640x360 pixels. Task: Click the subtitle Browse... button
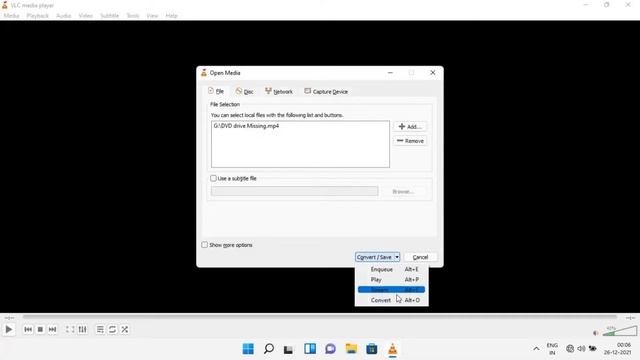pos(403,191)
